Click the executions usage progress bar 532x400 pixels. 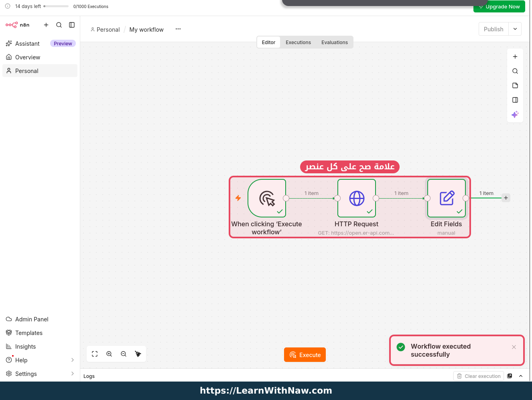pos(56,6)
